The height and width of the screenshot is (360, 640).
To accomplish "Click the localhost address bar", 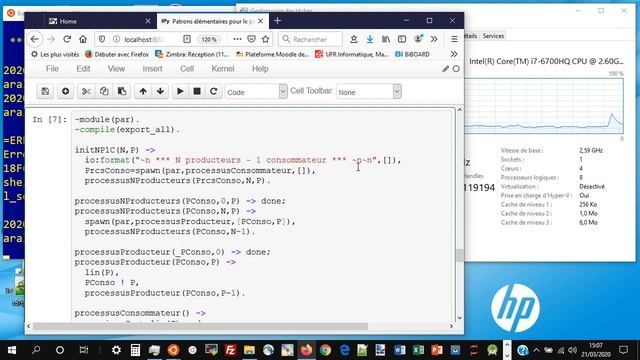I will click(145, 39).
